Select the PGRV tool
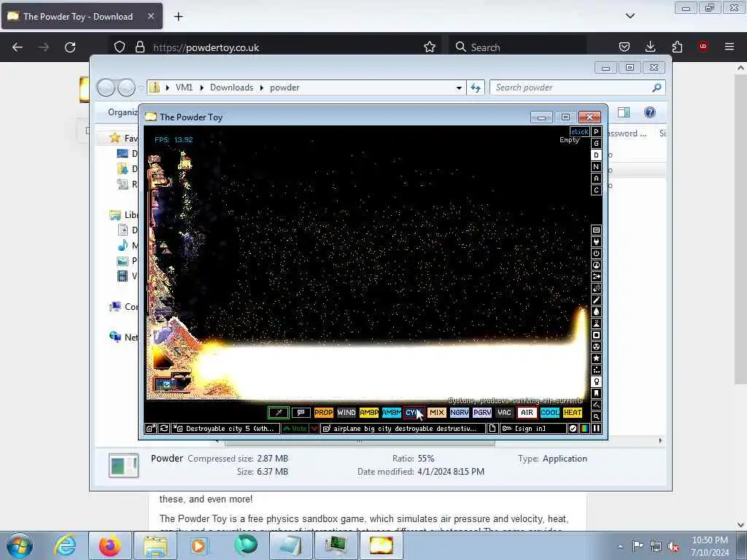Viewport: 747px width, 560px height. click(482, 413)
